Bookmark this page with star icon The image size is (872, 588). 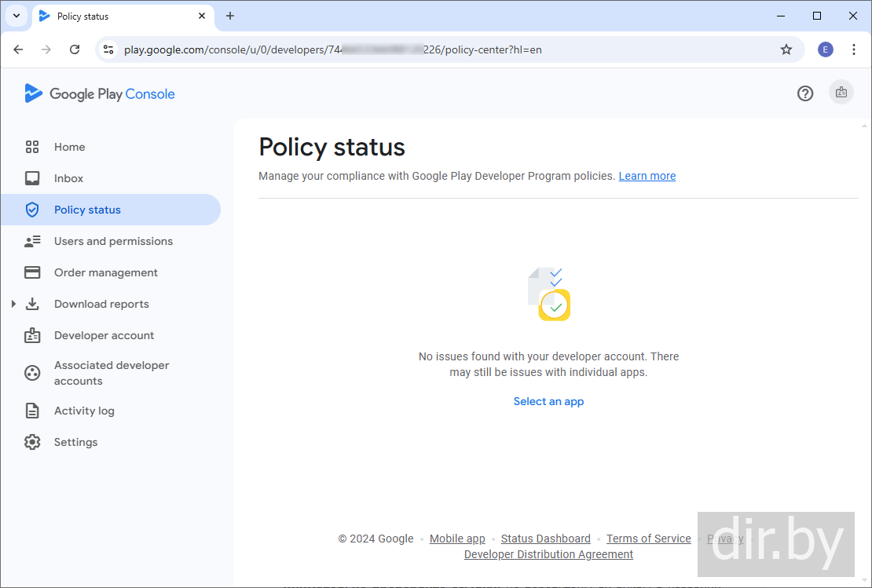tap(786, 49)
